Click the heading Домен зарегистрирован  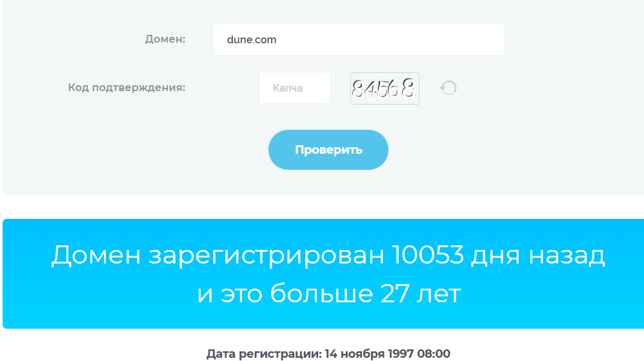[217, 256]
